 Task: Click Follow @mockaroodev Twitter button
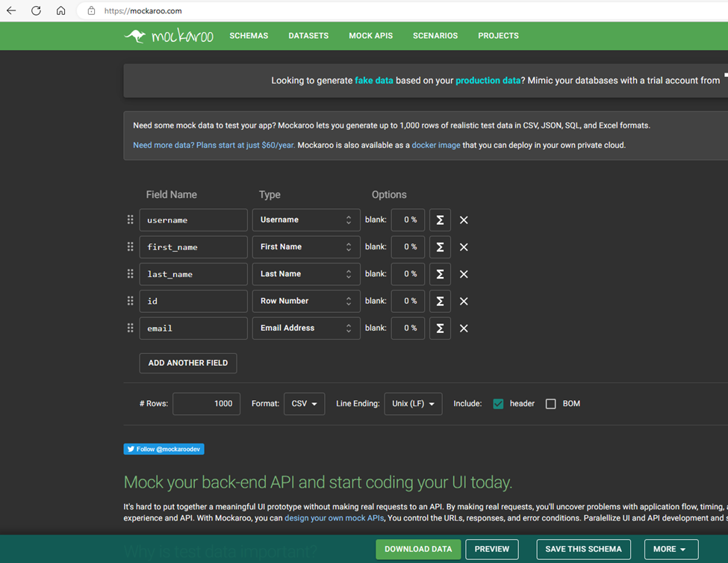[164, 449]
